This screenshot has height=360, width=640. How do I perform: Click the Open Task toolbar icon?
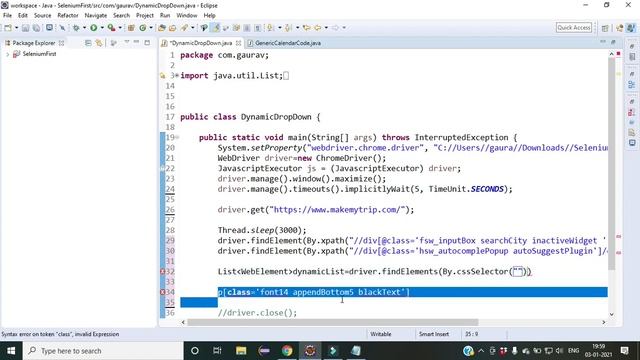click(x=173, y=28)
